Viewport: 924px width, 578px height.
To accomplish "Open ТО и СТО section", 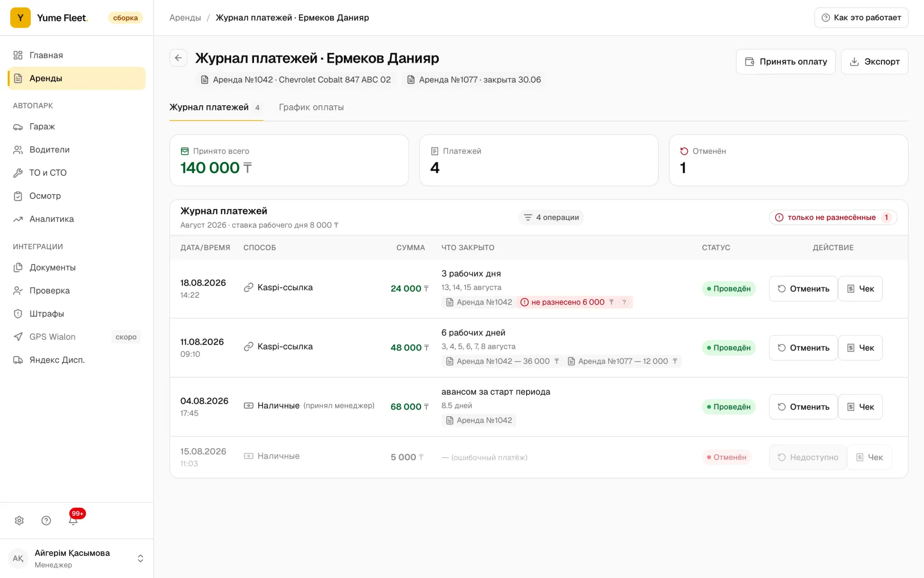I will pyautogui.click(x=77, y=173).
